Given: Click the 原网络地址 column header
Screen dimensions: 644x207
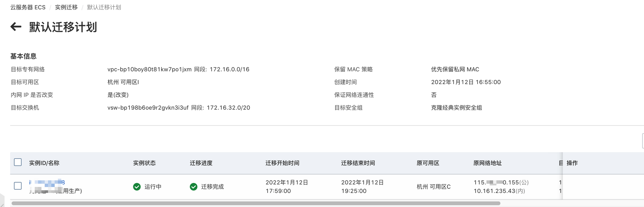Looking at the screenshot, I should click(x=488, y=163).
